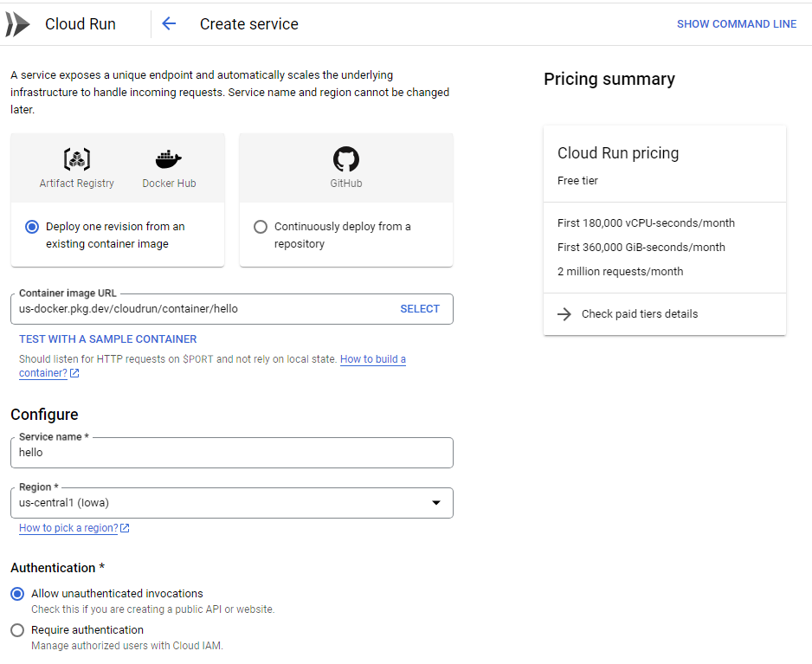Click the GitHub octocat icon
This screenshot has width=812, height=664.
pyautogui.click(x=345, y=159)
